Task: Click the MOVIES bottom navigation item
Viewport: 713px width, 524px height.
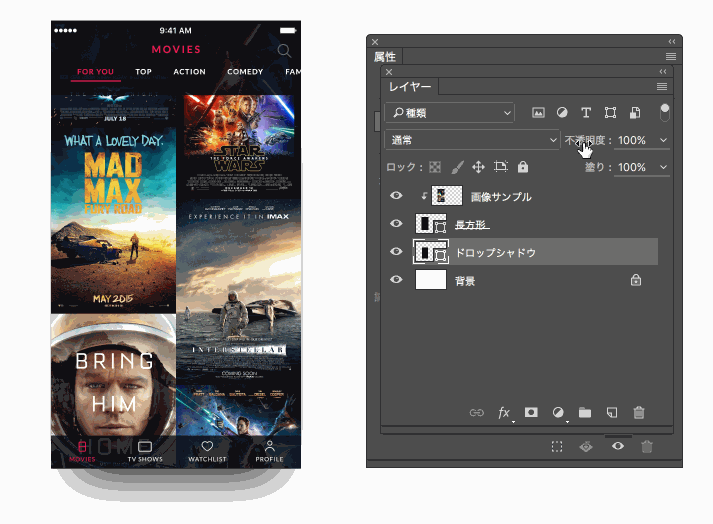Action: point(82,451)
